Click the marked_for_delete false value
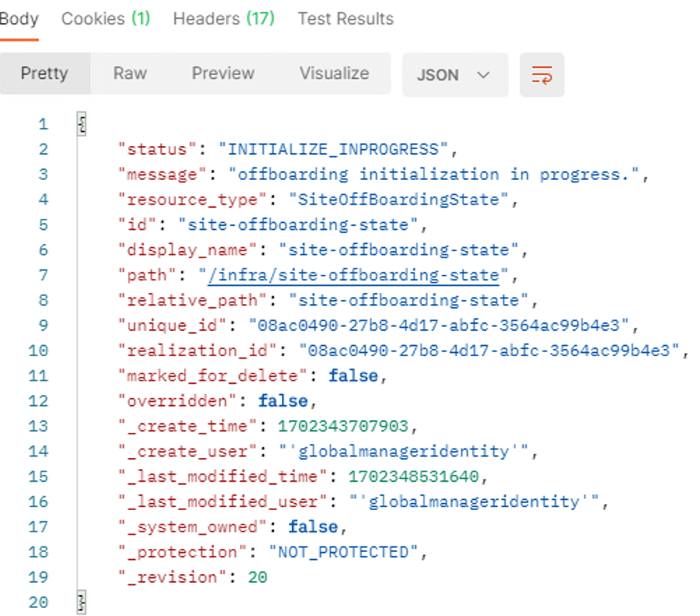700x616 pixels. [353, 376]
